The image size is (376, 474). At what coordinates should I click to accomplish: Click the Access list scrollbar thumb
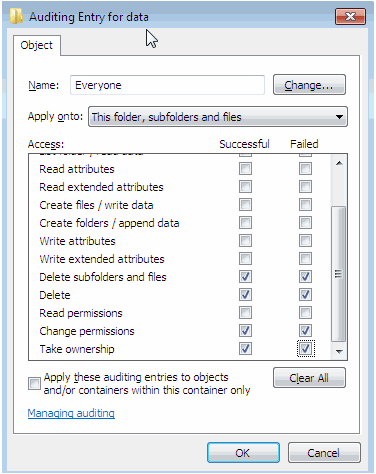tap(339, 274)
